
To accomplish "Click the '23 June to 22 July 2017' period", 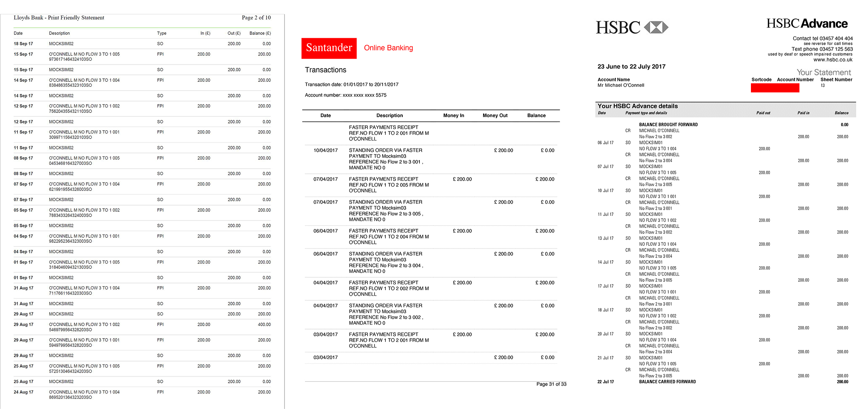I will 631,67.
